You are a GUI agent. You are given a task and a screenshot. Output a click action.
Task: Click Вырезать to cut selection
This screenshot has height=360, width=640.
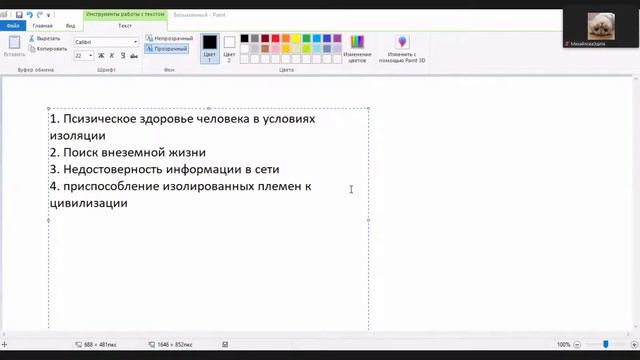[x=44, y=38]
